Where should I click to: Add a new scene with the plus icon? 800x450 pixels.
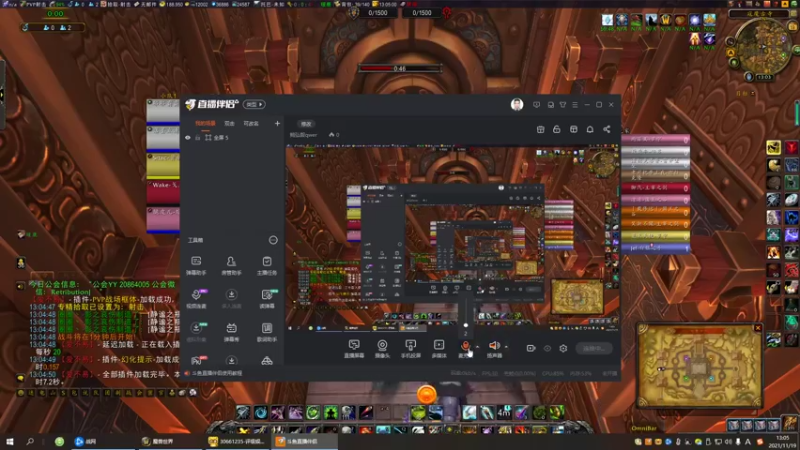pos(277,123)
